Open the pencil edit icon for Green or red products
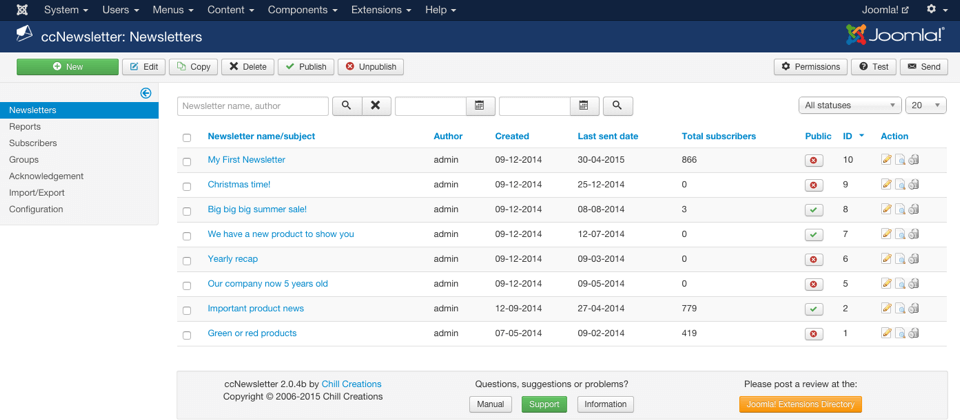Screen dimensions: 960x420 tap(886, 333)
